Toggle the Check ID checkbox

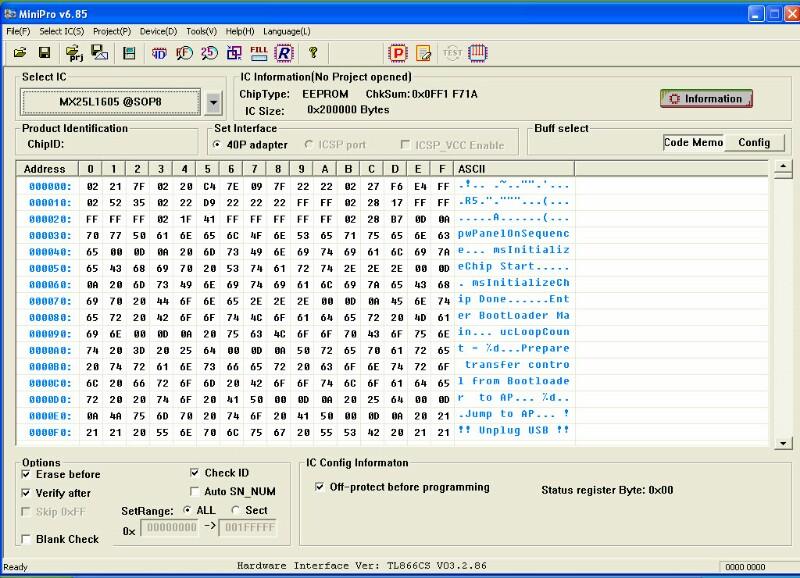[x=194, y=473]
